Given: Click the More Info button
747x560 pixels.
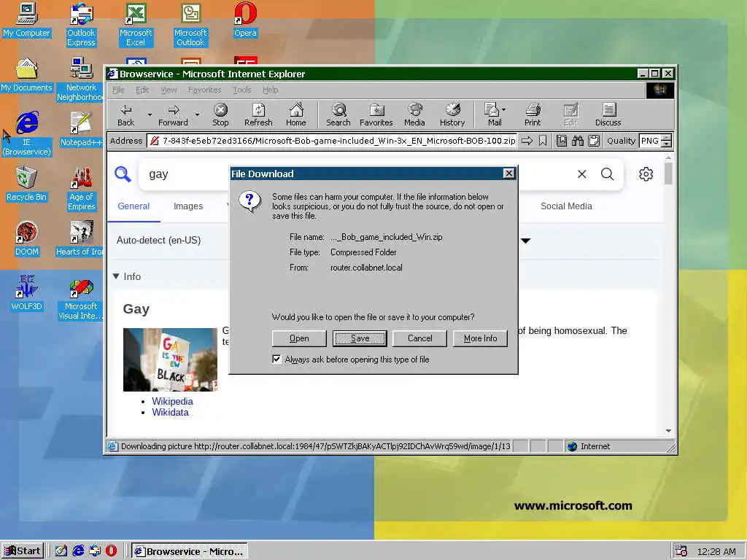Looking at the screenshot, I should coord(480,338).
